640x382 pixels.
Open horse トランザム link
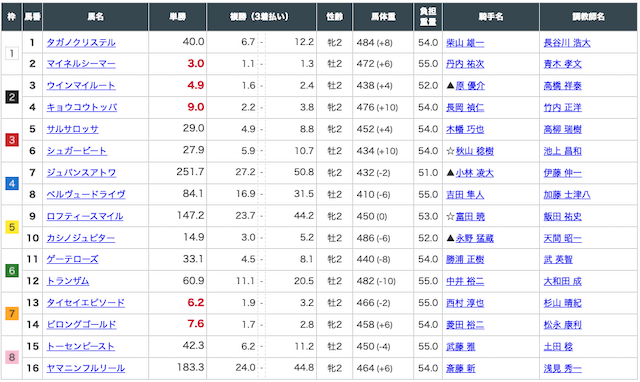[x=68, y=281]
